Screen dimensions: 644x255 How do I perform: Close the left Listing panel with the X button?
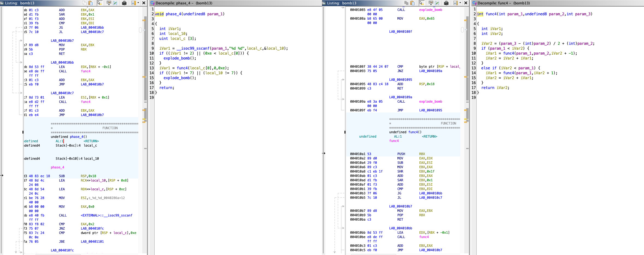click(x=144, y=3)
